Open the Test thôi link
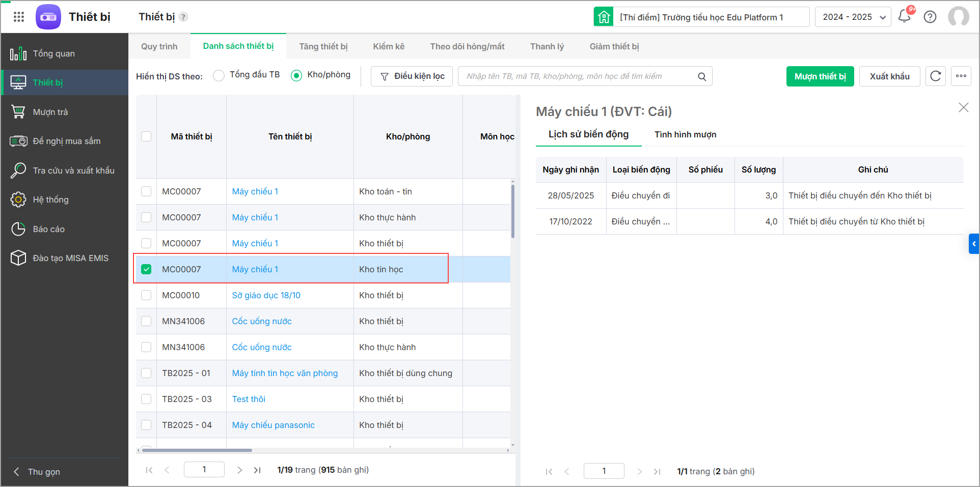Viewport: 980px width, 487px height. [249, 399]
